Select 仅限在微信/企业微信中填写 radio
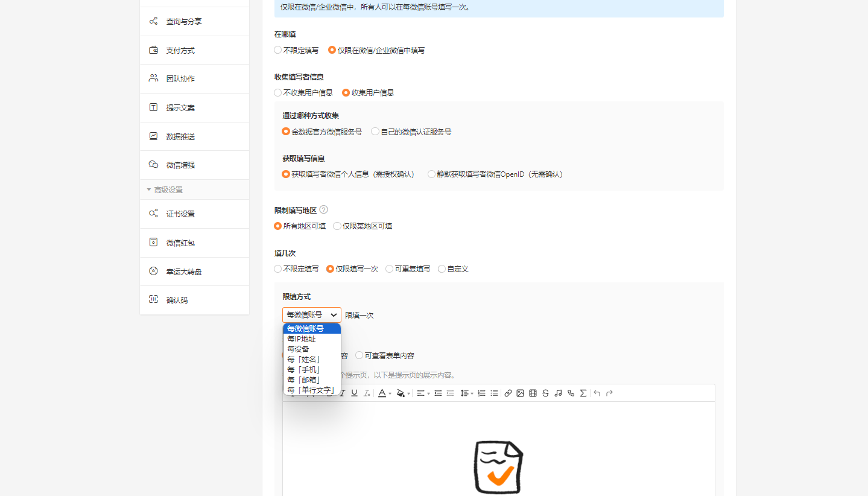Viewport: 868px width, 496px height. coord(332,50)
